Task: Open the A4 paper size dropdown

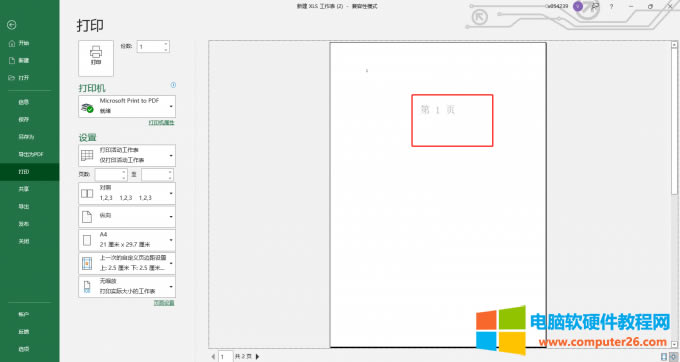Action: [127, 240]
